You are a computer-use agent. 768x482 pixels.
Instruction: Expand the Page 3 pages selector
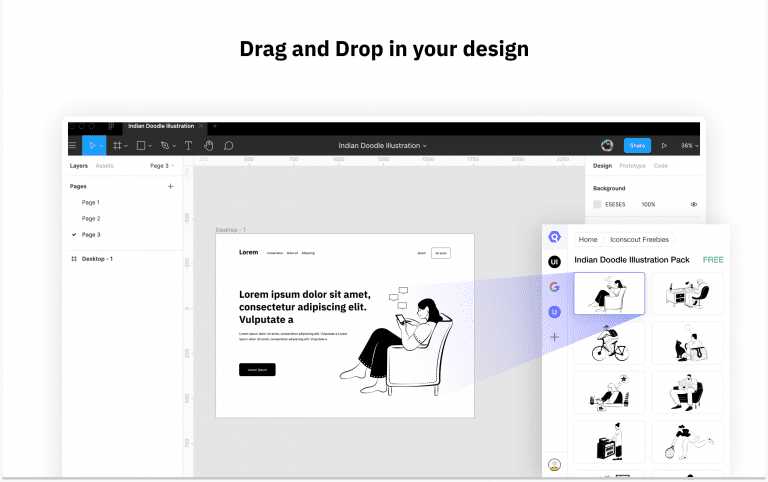tap(162, 166)
